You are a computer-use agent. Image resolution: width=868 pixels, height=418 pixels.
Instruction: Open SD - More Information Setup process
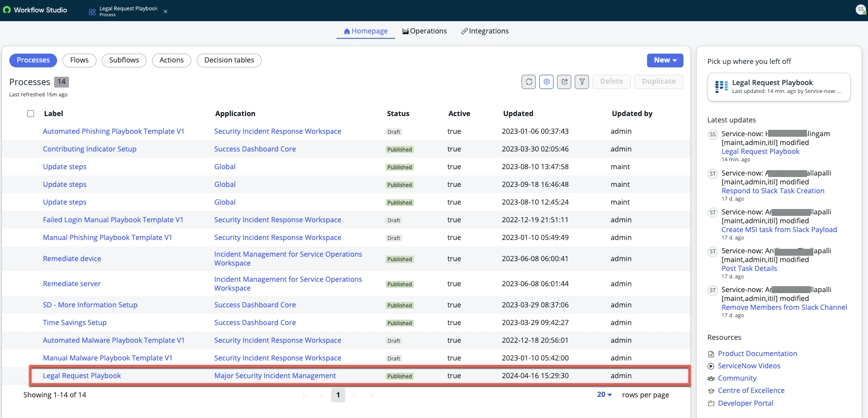(x=90, y=305)
